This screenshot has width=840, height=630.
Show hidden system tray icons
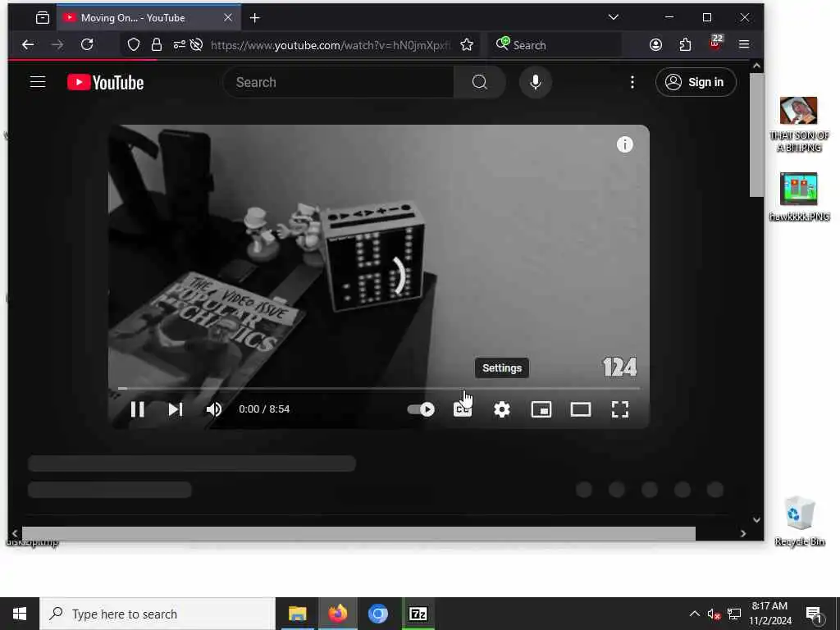[694, 614]
